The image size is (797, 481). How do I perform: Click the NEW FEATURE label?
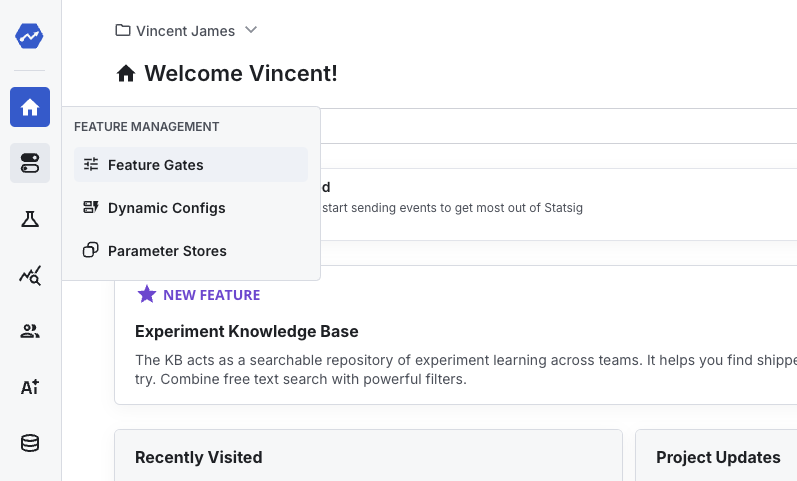pyautogui.click(x=211, y=295)
